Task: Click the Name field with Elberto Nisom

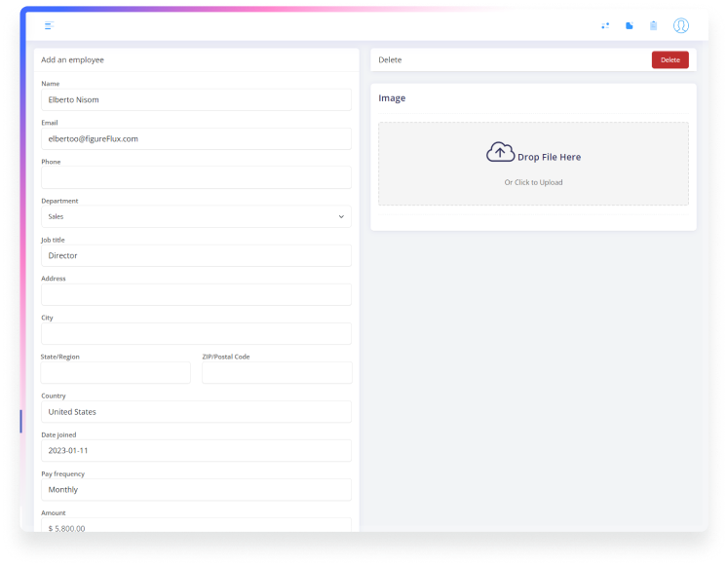Action: click(x=196, y=99)
